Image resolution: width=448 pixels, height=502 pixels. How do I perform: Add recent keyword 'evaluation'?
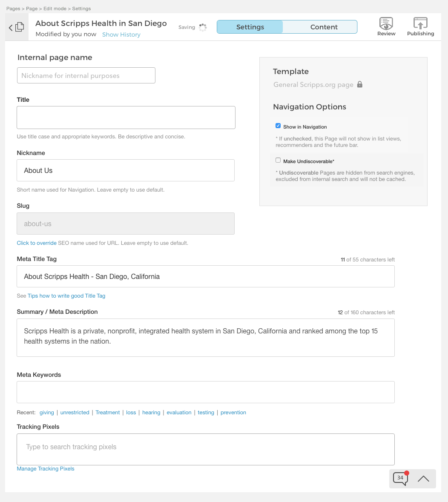[x=179, y=412]
